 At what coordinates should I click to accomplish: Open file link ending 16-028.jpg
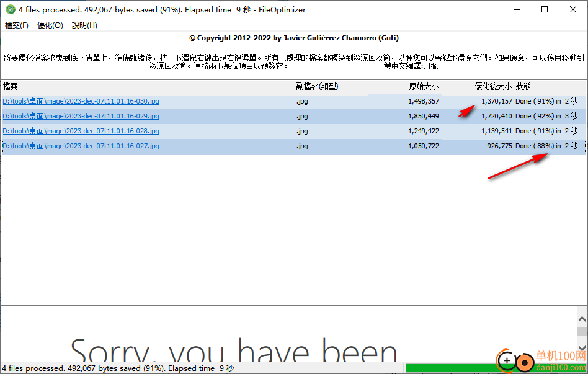(81, 131)
